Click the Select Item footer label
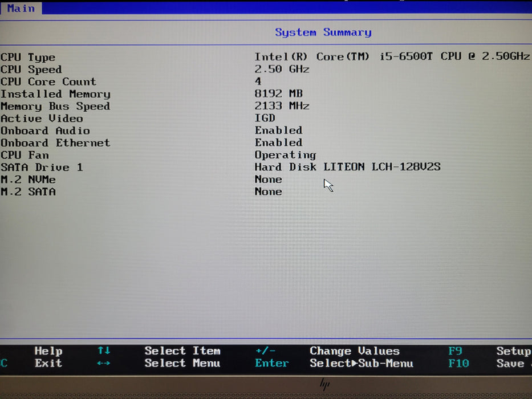The width and height of the screenshot is (532, 399). tap(182, 351)
